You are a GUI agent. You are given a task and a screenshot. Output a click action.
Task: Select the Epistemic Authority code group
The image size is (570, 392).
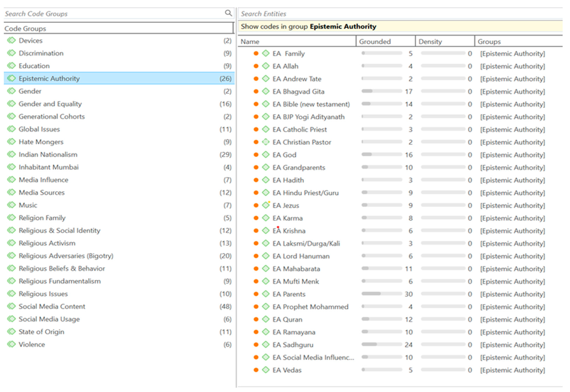(49, 79)
